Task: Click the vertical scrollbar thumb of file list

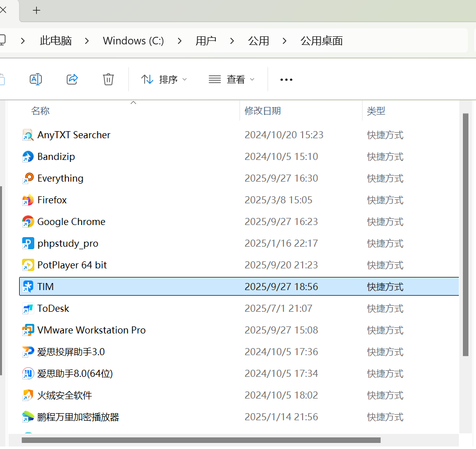Action: [466, 235]
